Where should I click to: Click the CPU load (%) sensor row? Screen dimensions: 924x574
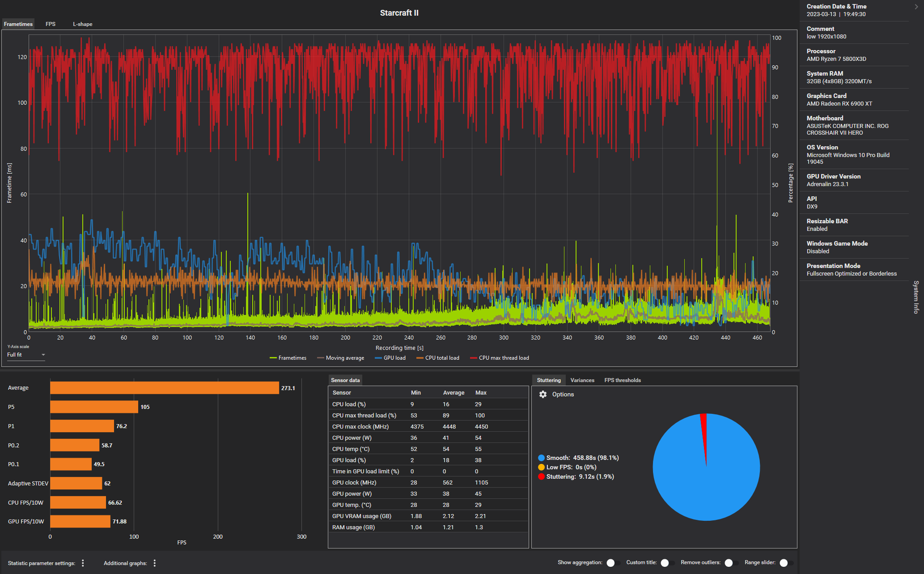[x=428, y=404]
